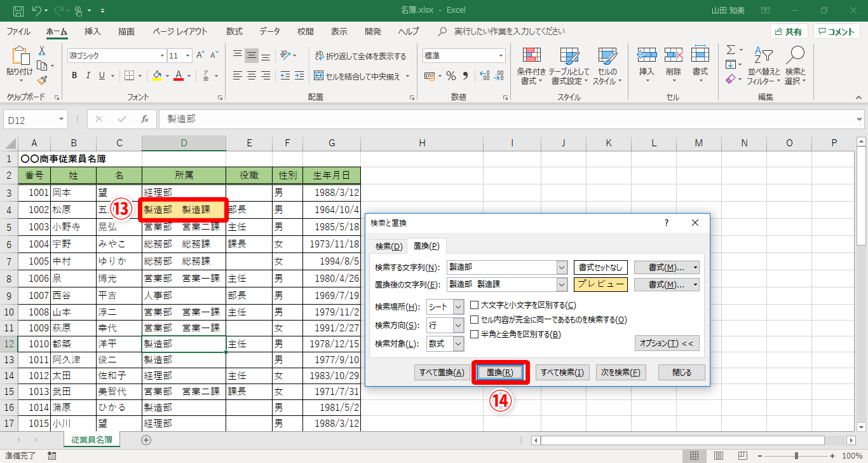
Task: Open Conditional Formatting (条件付き書式)
Action: 531,66
